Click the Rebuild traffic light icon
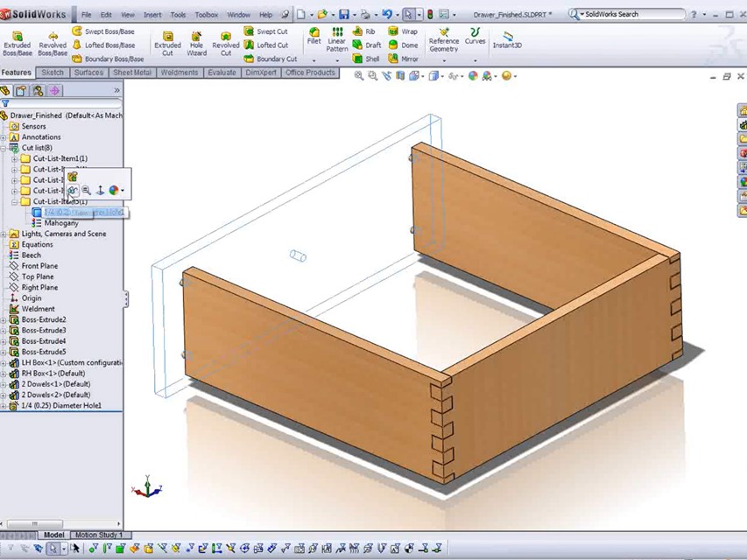 pyautogui.click(x=429, y=14)
